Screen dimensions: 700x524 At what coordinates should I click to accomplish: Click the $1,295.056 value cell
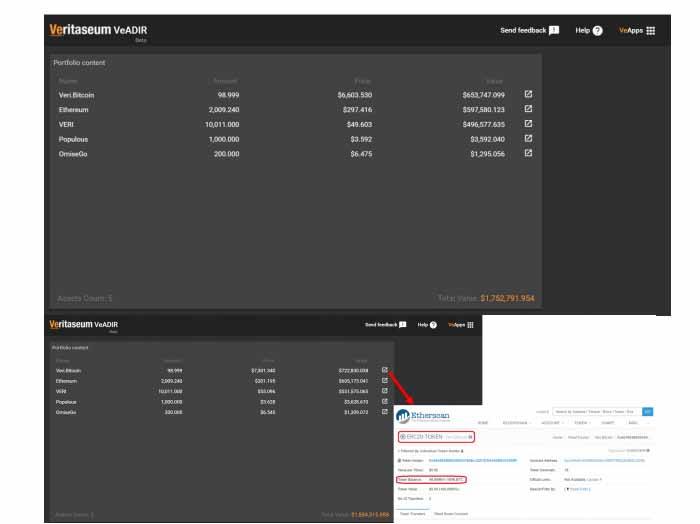click(x=488, y=154)
